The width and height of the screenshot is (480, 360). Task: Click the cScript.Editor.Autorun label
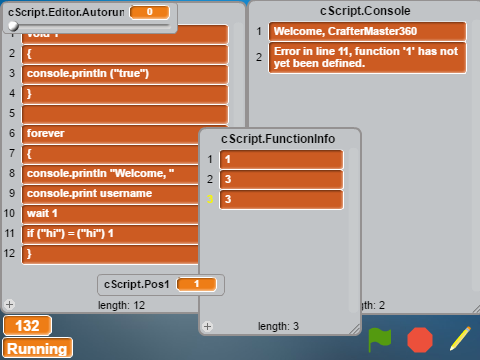(66, 12)
